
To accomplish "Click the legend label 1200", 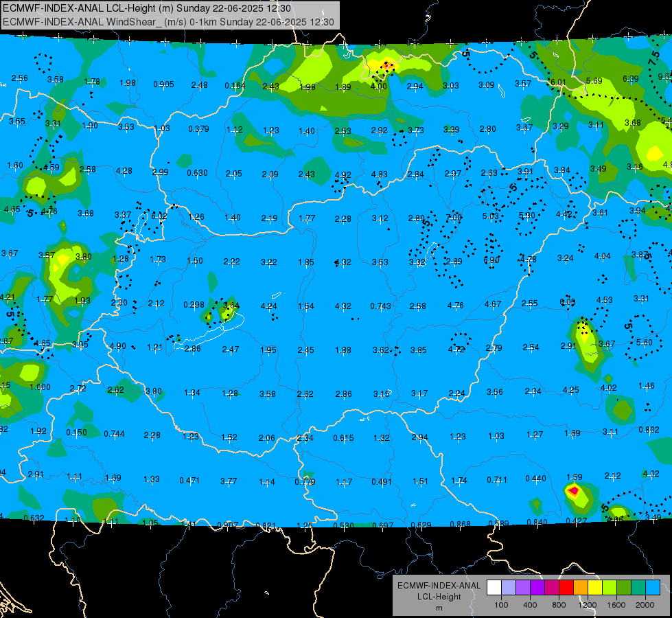I will 588,605.
